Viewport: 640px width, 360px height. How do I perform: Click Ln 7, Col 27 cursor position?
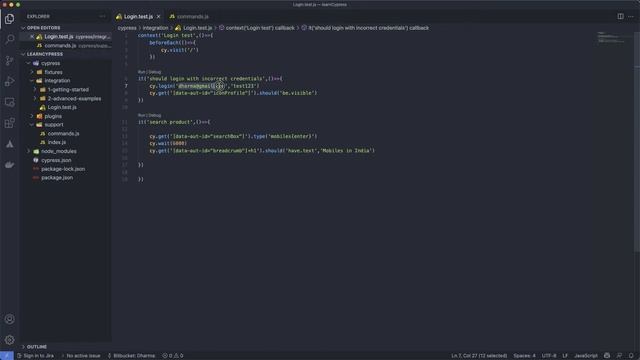(479, 356)
